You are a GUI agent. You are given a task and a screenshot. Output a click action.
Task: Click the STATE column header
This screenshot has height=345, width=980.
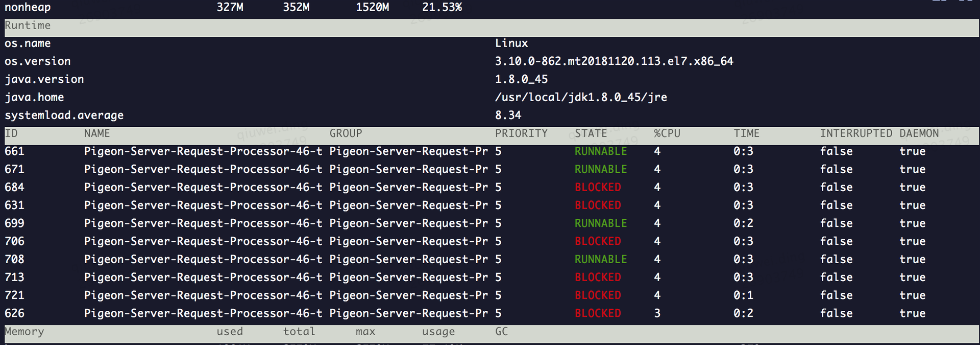click(x=591, y=133)
